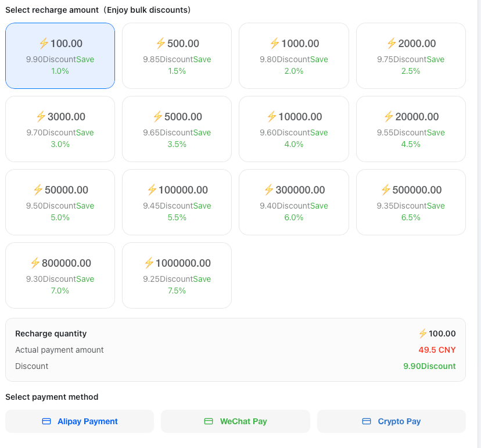
Task: Choose Crypto Pay method
Action: [x=392, y=421]
